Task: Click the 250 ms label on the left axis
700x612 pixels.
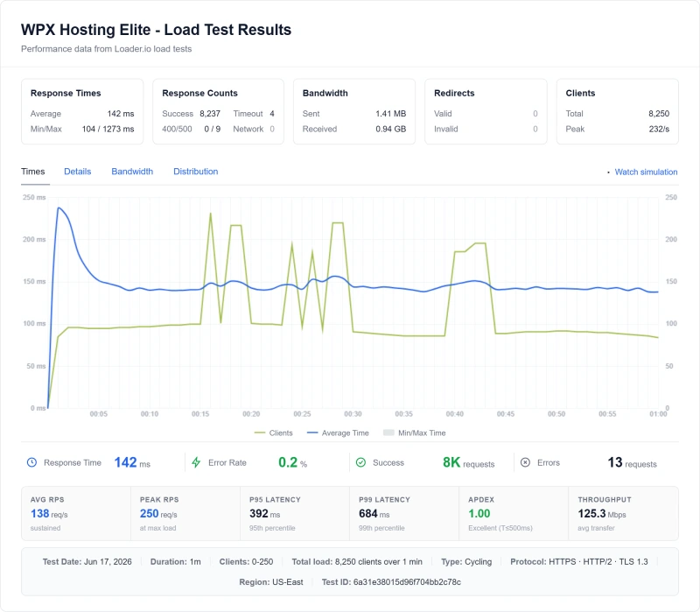Action: pyautogui.click(x=34, y=197)
